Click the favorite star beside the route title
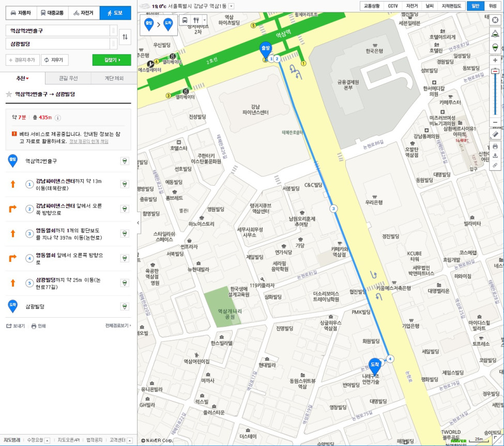The image size is (504, 446). [x=9, y=94]
